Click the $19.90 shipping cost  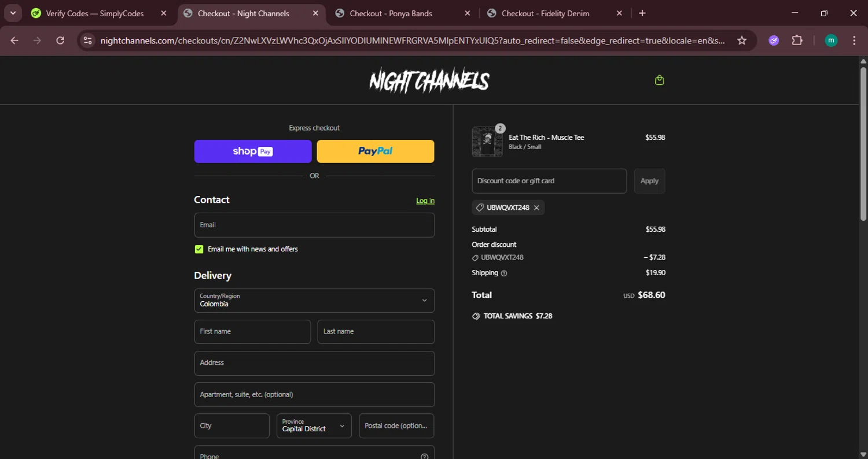click(656, 273)
